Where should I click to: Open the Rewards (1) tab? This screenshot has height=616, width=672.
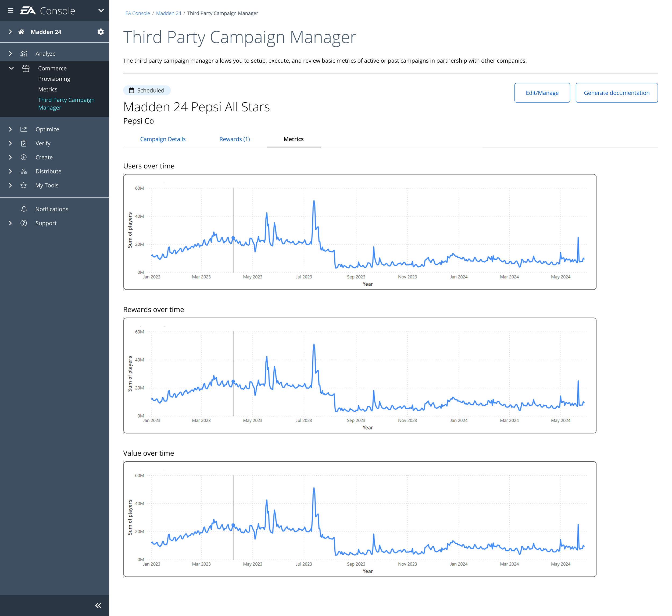[x=234, y=139]
